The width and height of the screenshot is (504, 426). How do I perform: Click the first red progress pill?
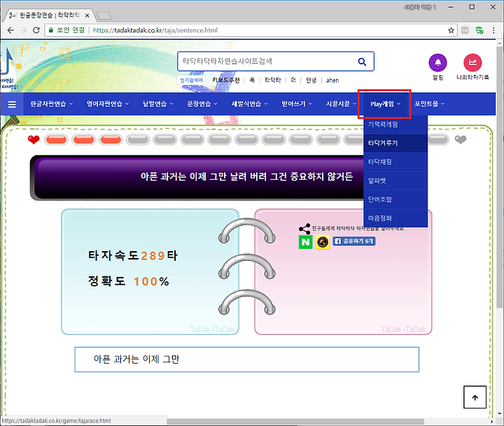click(x=56, y=140)
